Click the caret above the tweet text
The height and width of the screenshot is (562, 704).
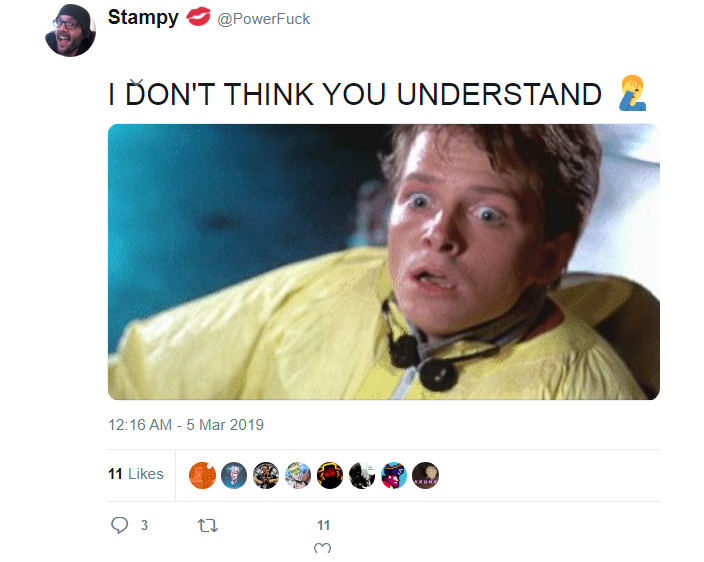[x=136, y=83]
